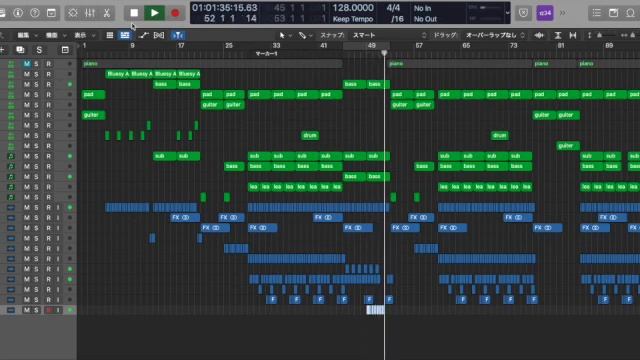The width and height of the screenshot is (640, 360).
Task: Select the first drum region
Action: tap(310, 136)
